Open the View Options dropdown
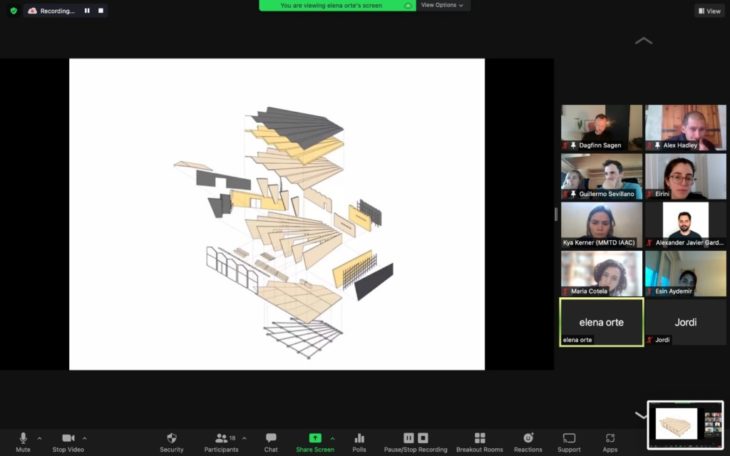The width and height of the screenshot is (730, 456). pyautogui.click(x=442, y=5)
